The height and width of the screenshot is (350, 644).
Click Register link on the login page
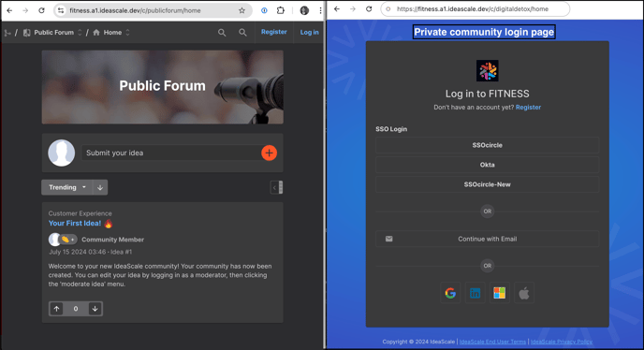click(x=528, y=108)
